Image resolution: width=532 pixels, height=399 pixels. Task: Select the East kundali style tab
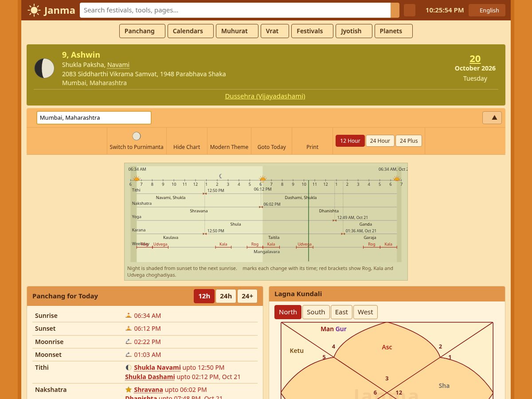(341, 312)
